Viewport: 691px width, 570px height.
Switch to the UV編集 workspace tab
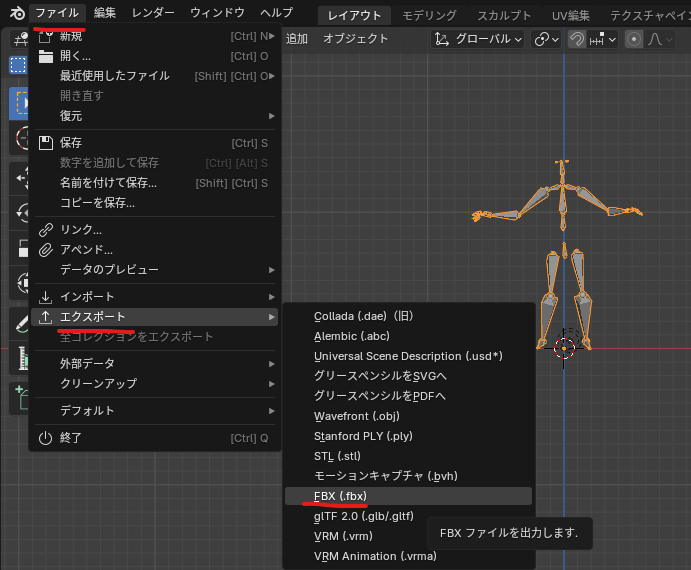(571, 16)
